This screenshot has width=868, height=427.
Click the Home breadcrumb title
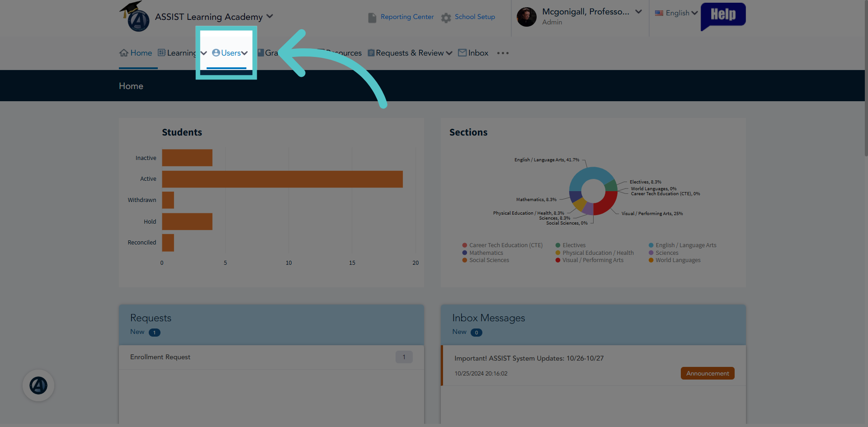tap(131, 86)
